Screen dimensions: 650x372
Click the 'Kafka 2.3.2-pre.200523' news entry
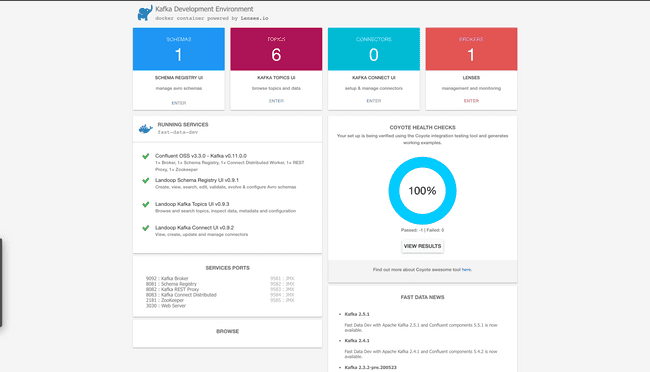(x=371, y=367)
